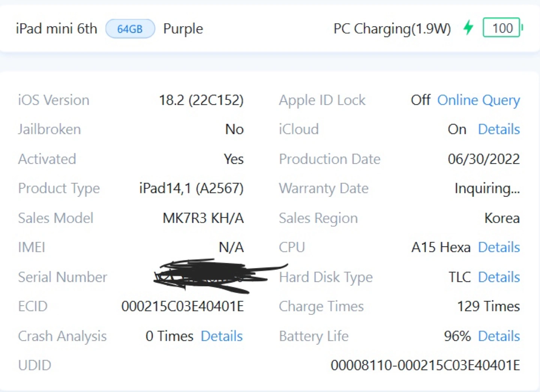Select the ECID value 000215C03E40401E
This screenshot has width=540, height=392.
point(183,306)
